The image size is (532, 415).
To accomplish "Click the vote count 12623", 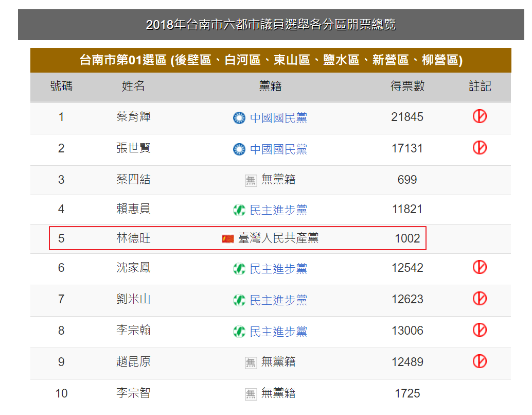I will pos(407,299).
